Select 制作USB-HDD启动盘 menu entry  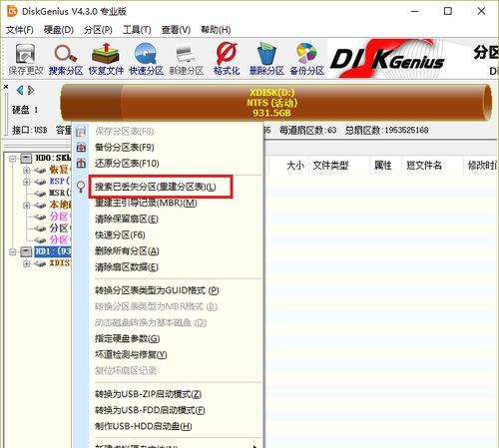click(x=168, y=426)
